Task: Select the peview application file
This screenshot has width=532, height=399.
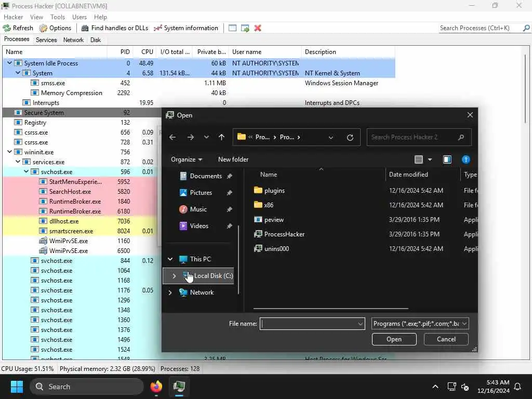Action: [269, 220]
